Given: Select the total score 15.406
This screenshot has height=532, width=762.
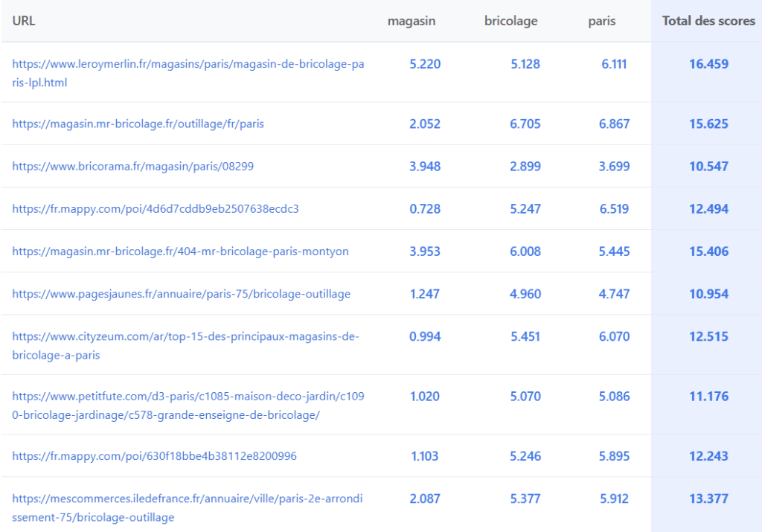Looking at the screenshot, I should 708,251.
